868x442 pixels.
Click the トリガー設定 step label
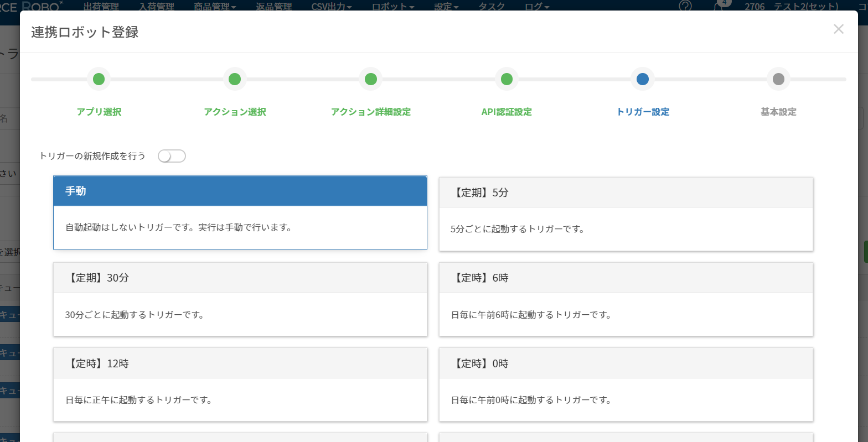pos(643,112)
